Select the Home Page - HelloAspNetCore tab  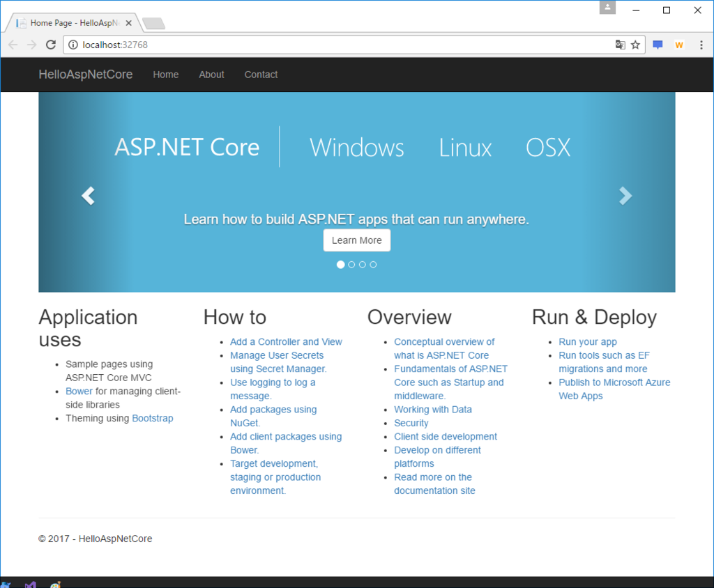[x=73, y=23]
